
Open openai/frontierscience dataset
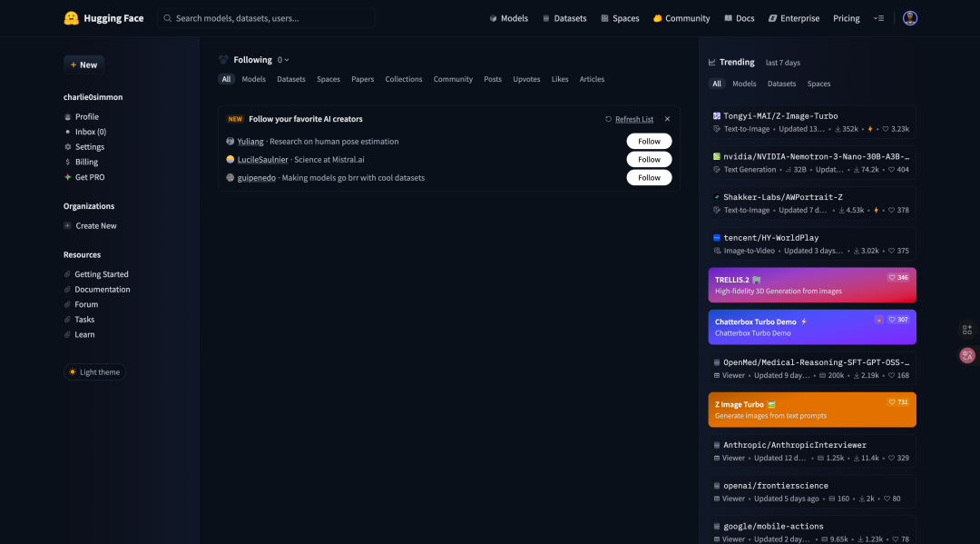812,491
